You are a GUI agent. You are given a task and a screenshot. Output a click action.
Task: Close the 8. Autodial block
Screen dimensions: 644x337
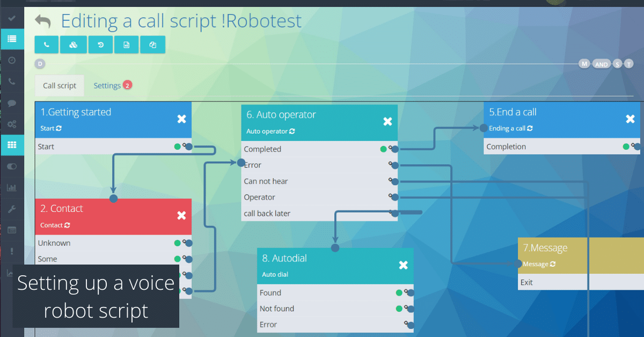[x=404, y=265]
